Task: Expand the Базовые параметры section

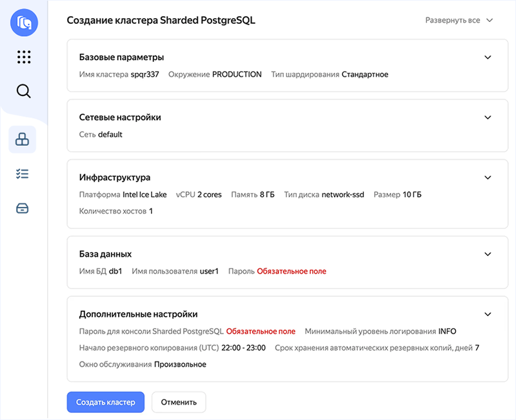Action: click(x=488, y=57)
